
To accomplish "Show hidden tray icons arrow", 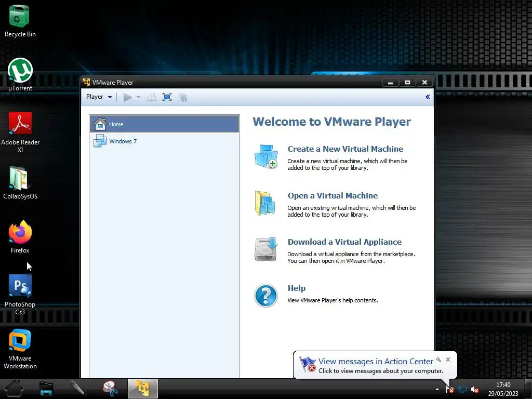I will [x=437, y=390].
